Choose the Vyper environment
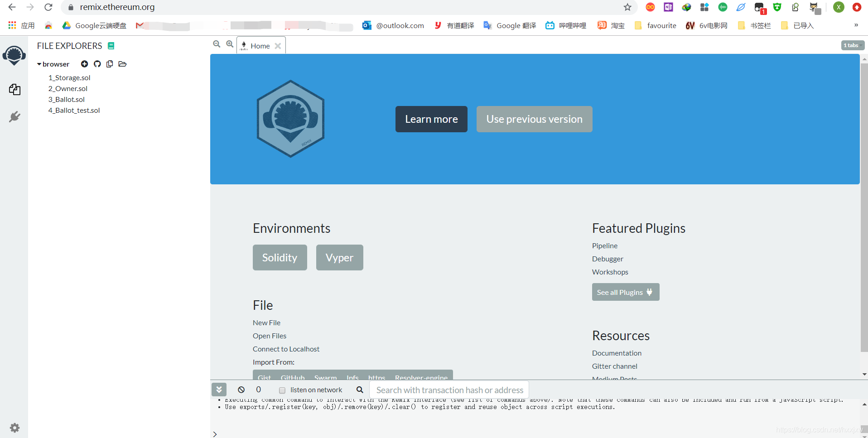Viewport: 868px width, 438px height. pos(340,257)
